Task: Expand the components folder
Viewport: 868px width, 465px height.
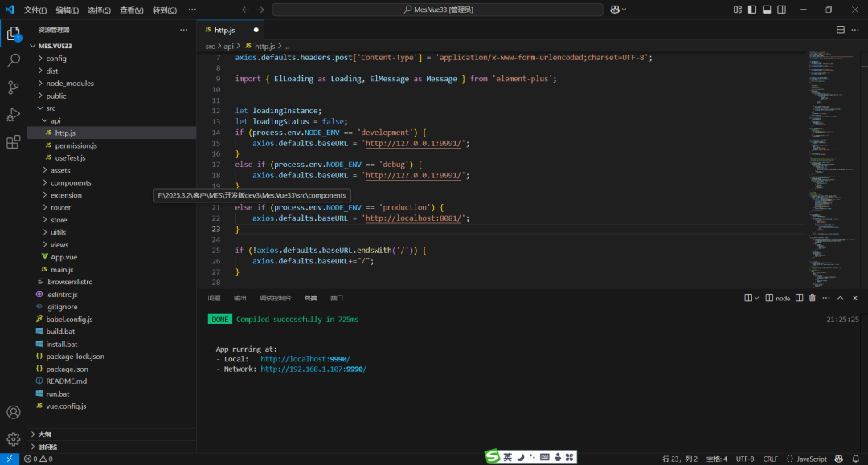Action: (x=71, y=182)
